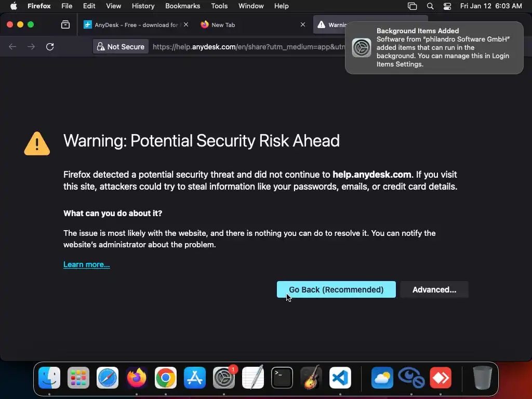
Task: Open the Window menu
Action: [x=251, y=6]
